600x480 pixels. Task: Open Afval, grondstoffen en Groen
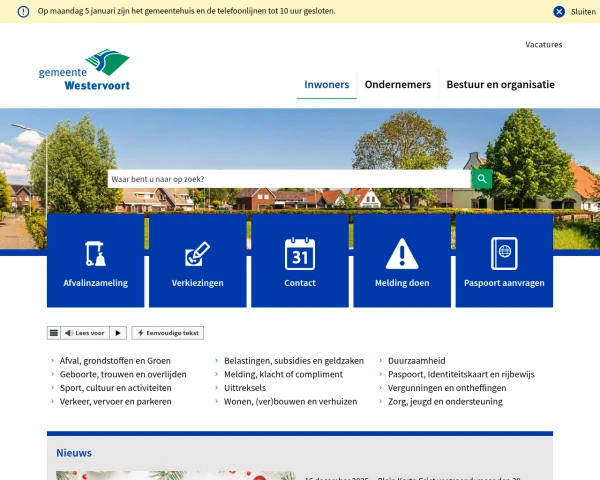click(x=115, y=361)
